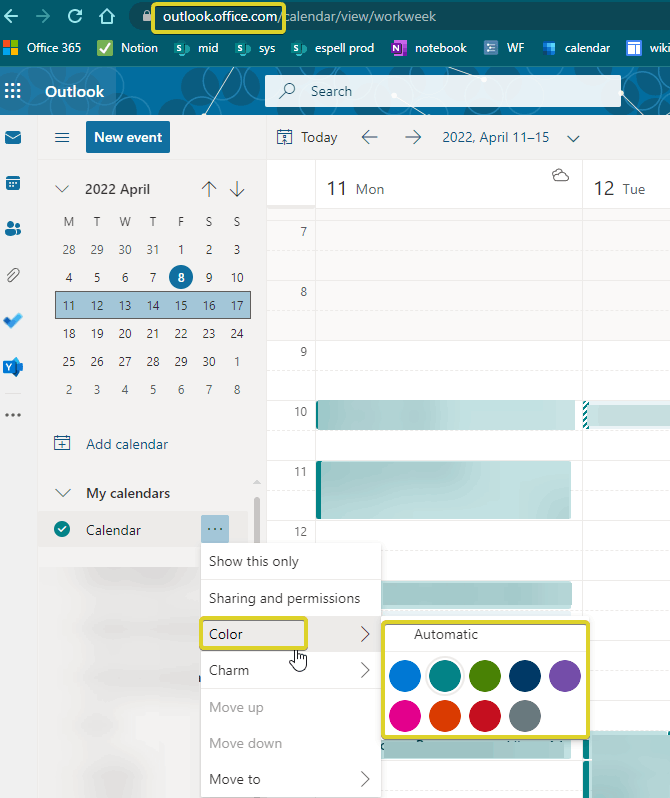This screenshot has width=670, height=798.
Task: Open the browser home page icon
Action: tap(106, 16)
